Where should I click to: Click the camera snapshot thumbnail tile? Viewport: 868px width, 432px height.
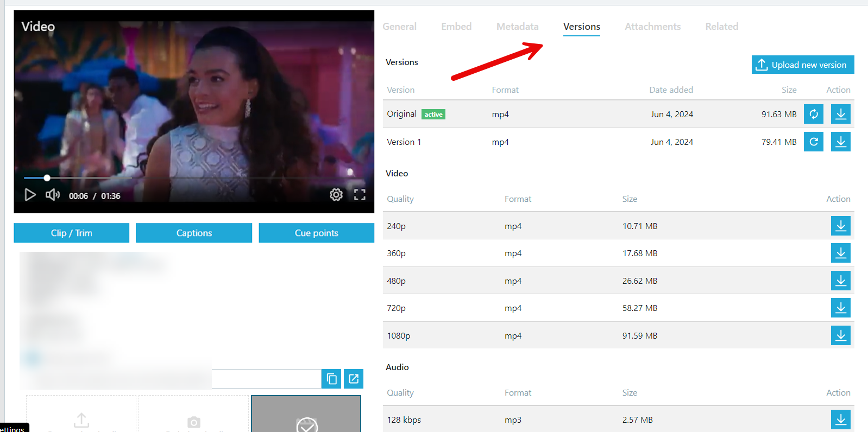tap(194, 414)
